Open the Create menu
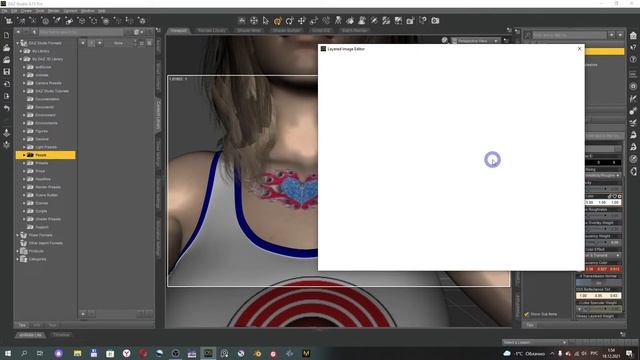Image resolution: width=640 pixels, height=360 pixels. (27, 11)
